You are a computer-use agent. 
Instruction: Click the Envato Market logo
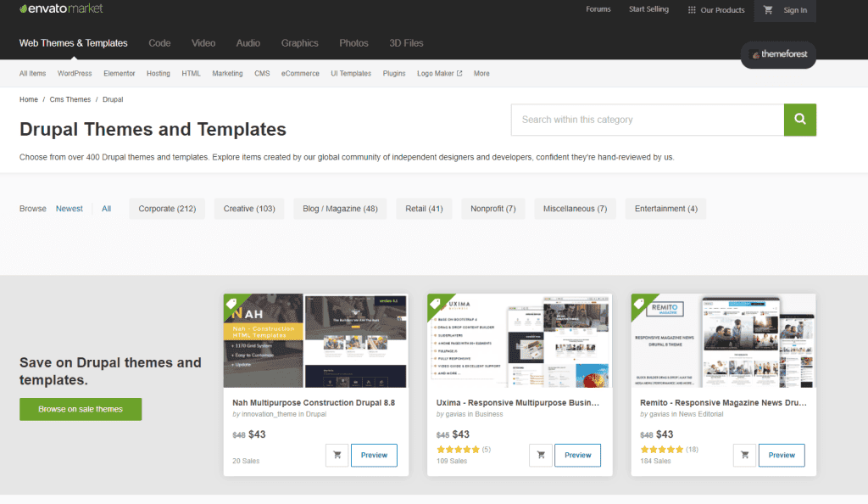61,8
